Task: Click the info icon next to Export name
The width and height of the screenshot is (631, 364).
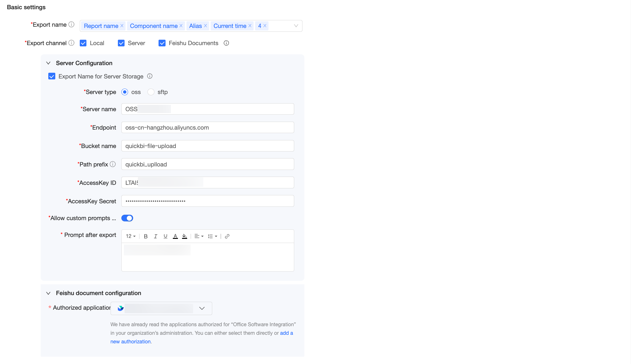Action: [71, 24]
